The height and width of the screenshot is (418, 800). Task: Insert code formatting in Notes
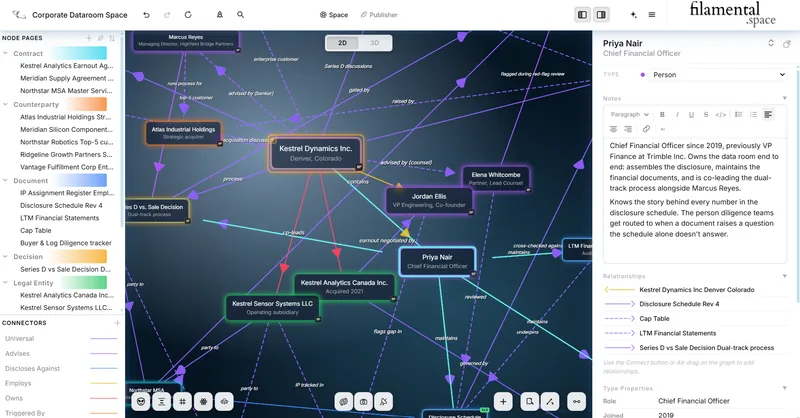click(x=720, y=114)
